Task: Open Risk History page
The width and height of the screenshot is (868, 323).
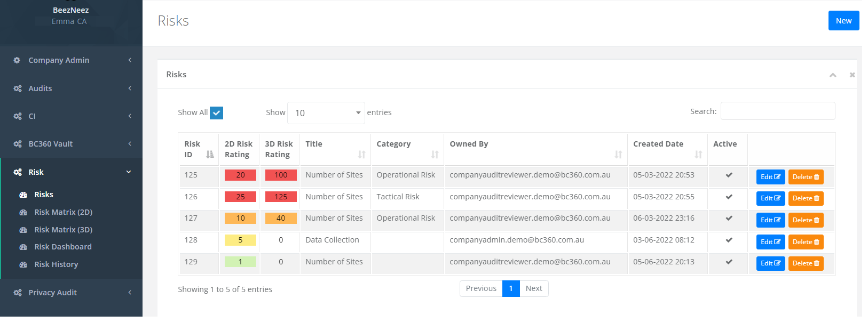Action: (56, 265)
